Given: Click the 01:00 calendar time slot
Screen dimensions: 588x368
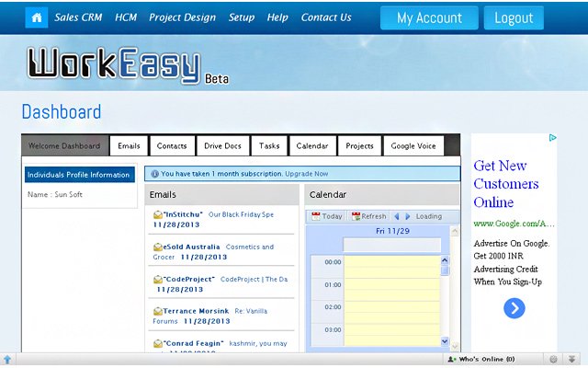Looking at the screenshot, I should (x=392, y=289).
